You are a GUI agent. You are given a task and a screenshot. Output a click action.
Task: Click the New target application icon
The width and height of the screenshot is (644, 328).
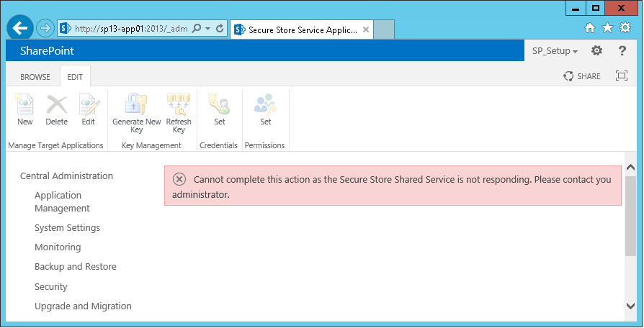pyautogui.click(x=24, y=104)
